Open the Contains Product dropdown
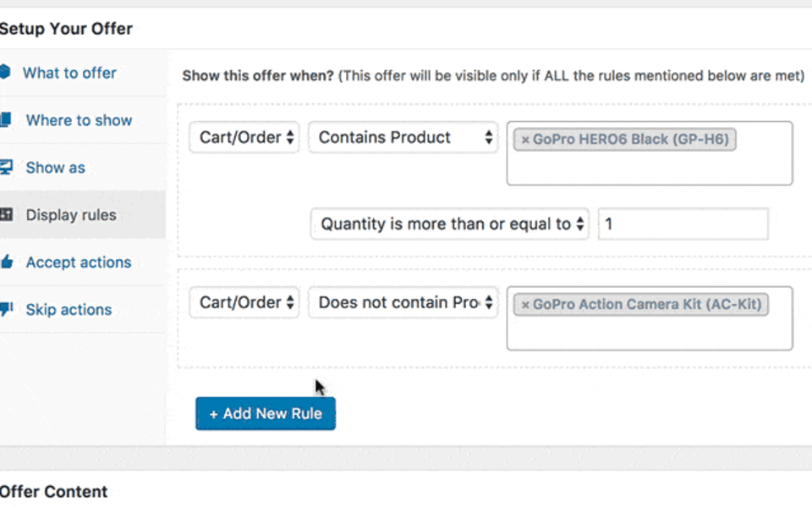This screenshot has width=812, height=508. click(403, 137)
